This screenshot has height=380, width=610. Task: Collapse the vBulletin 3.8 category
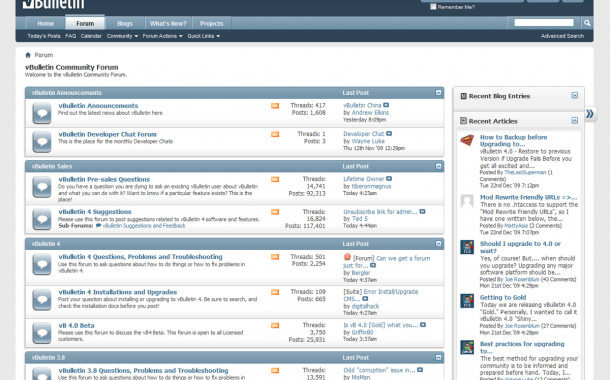tap(438, 357)
